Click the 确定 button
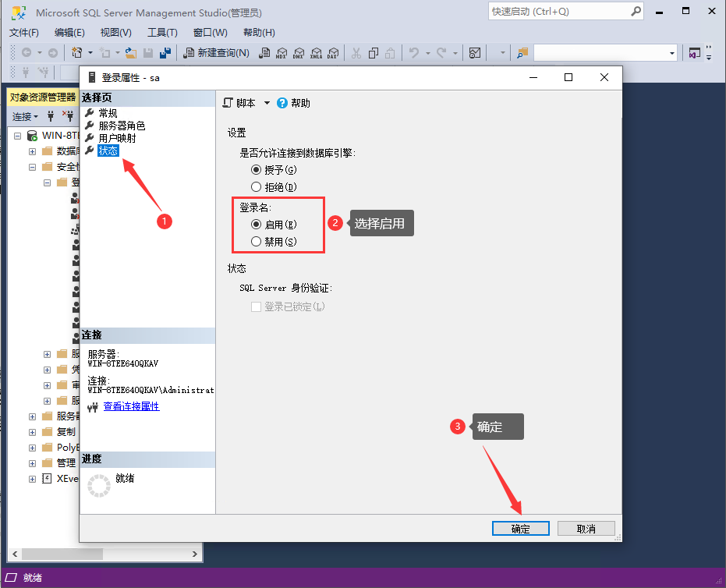726x588 pixels. pyautogui.click(x=520, y=528)
